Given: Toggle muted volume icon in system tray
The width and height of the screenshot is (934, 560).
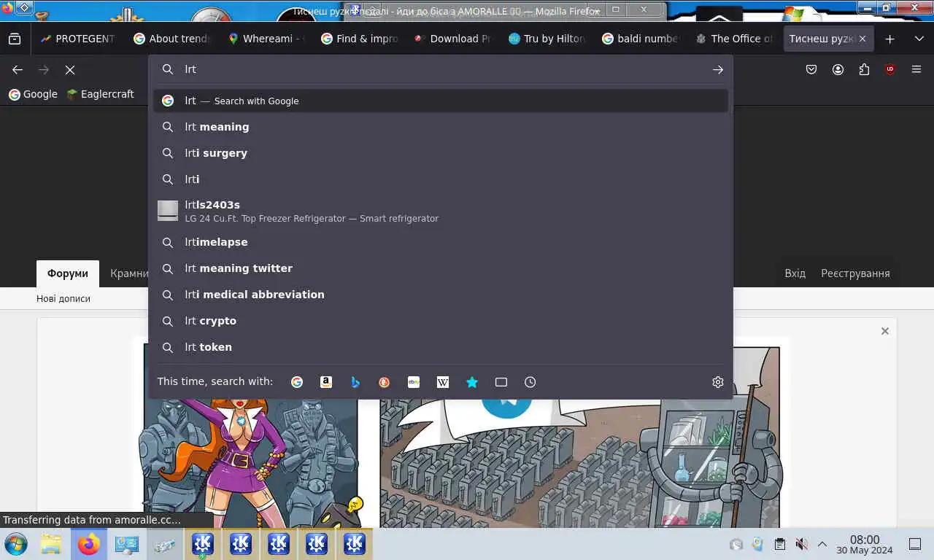Looking at the screenshot, I should (x=801, y=544).
